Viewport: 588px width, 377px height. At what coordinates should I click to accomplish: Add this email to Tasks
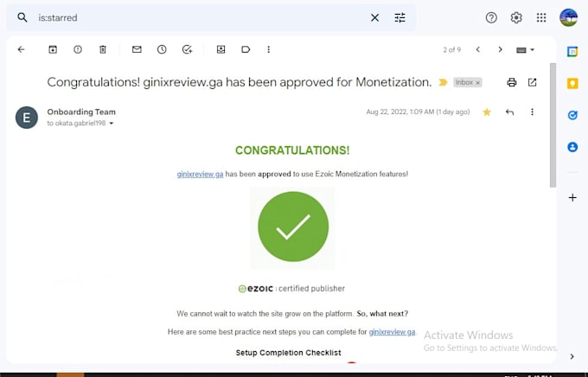click(x=187, y=49)
